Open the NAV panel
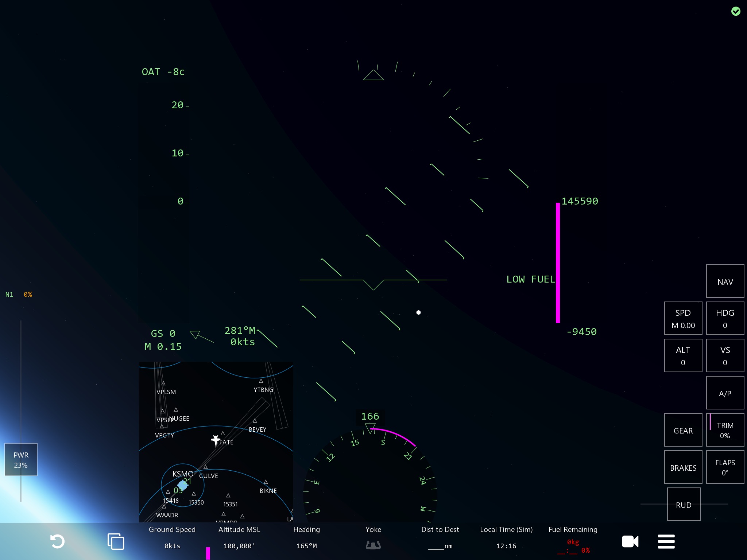 [x=725, y=281]
